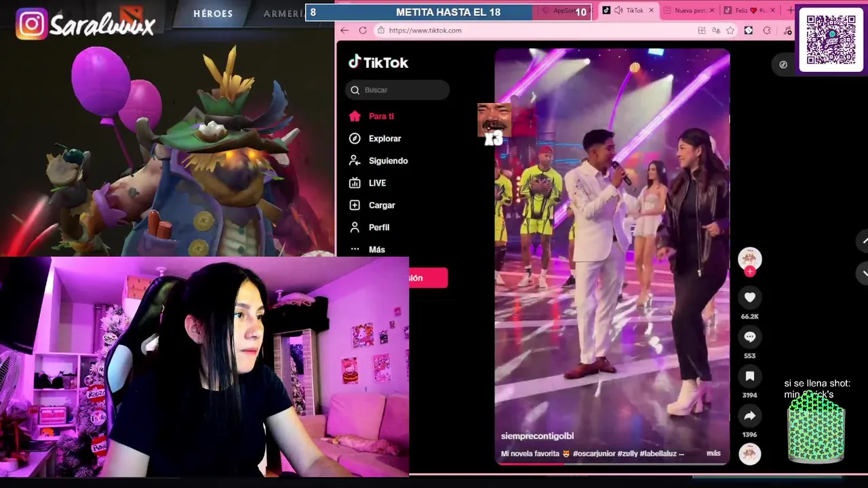Switch to the Nueva pestaña tab
Image resolution: width=868 pixels, height=488 pixels.
click(688, 10)
